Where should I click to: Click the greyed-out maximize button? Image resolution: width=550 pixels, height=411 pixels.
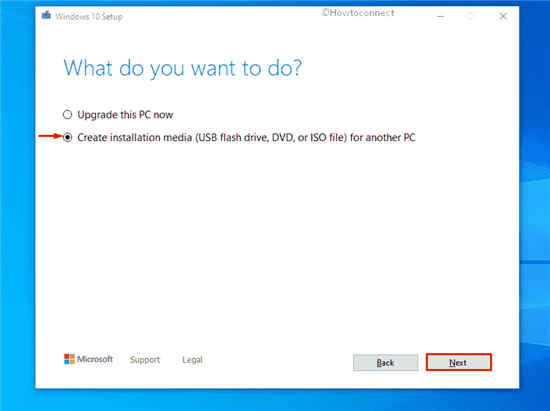click(471, 16)
